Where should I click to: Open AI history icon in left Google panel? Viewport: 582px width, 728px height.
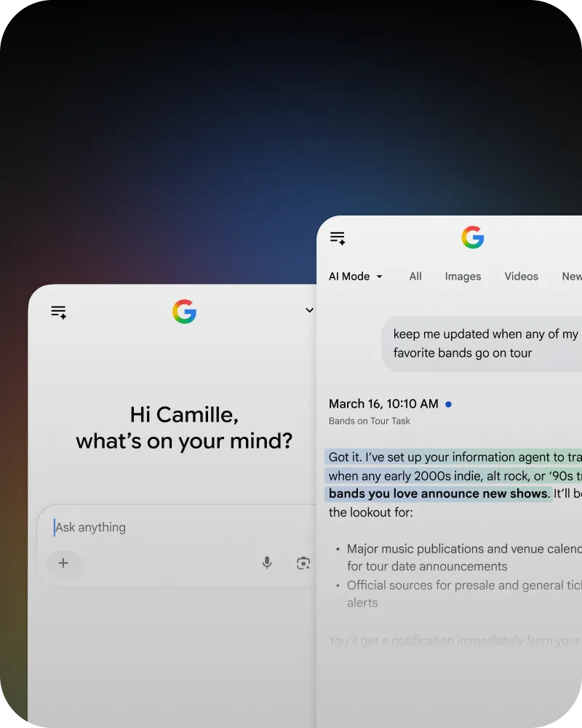(x=59, y=312)
